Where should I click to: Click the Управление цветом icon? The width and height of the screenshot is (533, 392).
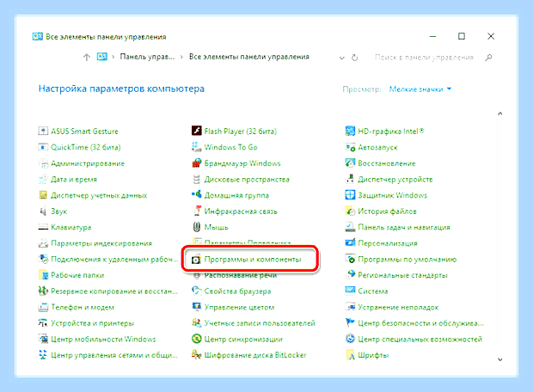[x=197, y=307]
